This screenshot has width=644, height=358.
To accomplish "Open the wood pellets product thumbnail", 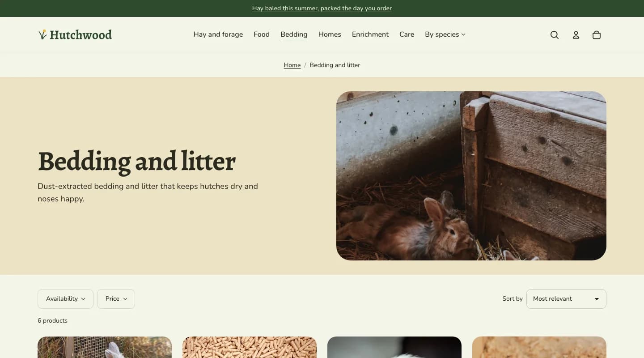I will 250,347.
